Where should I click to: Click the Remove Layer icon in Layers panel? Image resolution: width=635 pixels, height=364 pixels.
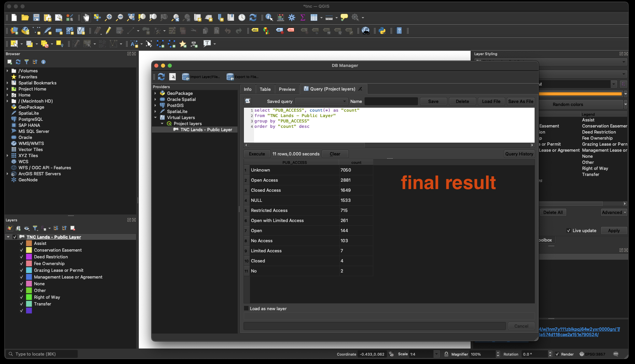click(x=72, y=228)
